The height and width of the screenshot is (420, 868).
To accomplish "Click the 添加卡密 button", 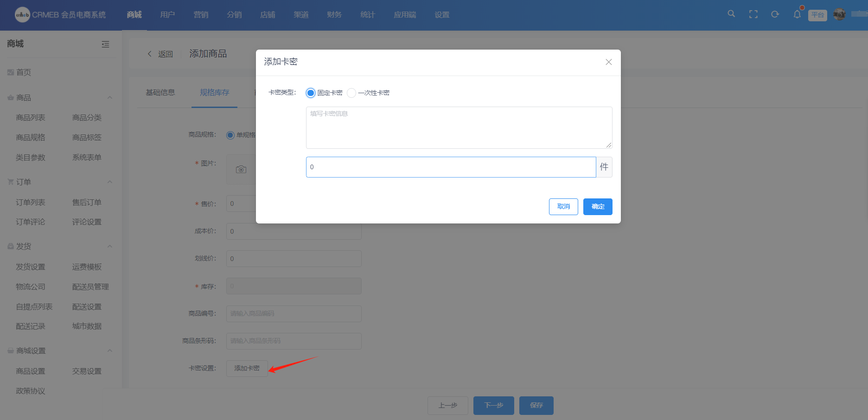I will [247, 369].
